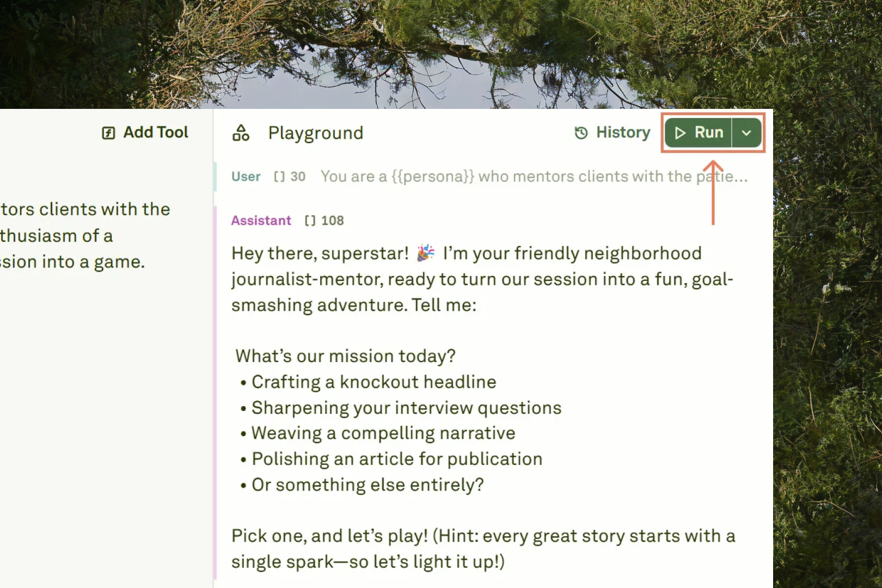Select the Playground workflow icon

[241, 133]
